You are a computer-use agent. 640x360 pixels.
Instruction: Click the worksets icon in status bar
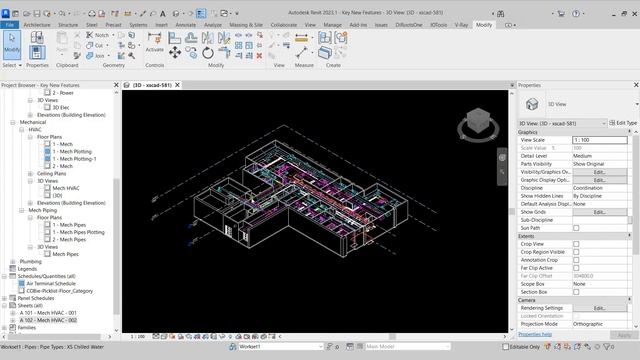coord(232,347)
